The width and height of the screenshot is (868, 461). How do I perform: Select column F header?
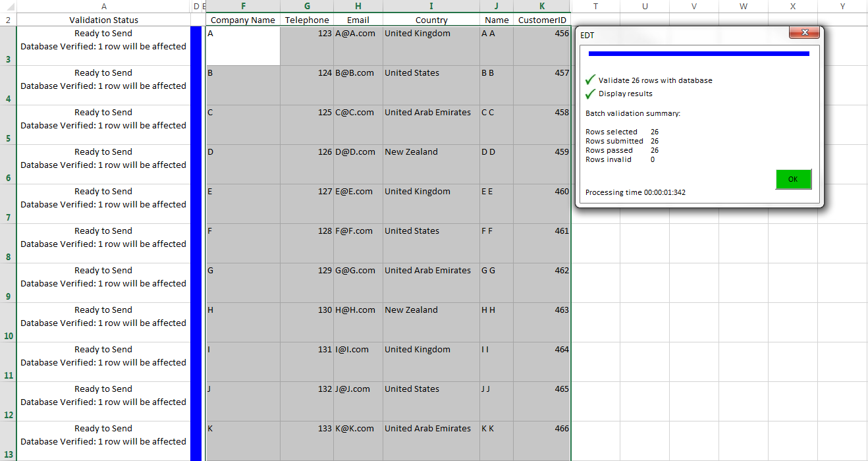243,6
